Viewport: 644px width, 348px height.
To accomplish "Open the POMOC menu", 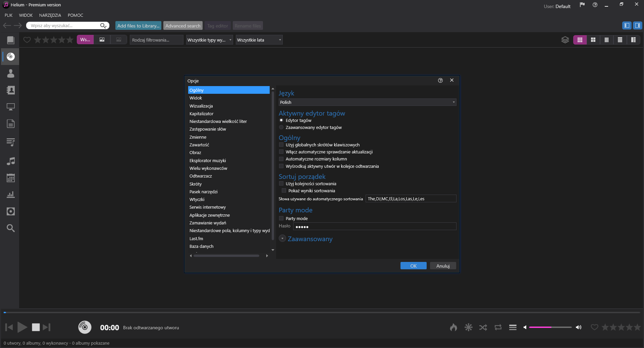I will 75,15.
